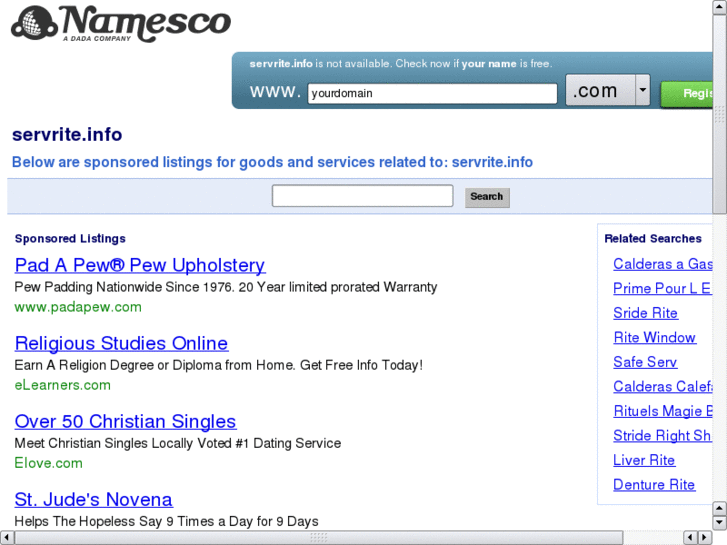Open eLearners.com green URL
This screenshot has width=727, height=545.
click(x=63, y=385)
